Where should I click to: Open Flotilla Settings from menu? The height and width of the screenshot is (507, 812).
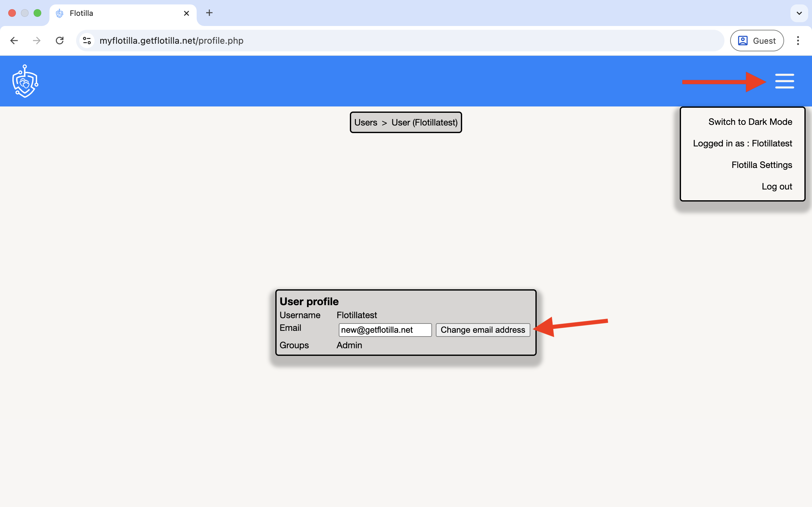(x=761, y=165)
